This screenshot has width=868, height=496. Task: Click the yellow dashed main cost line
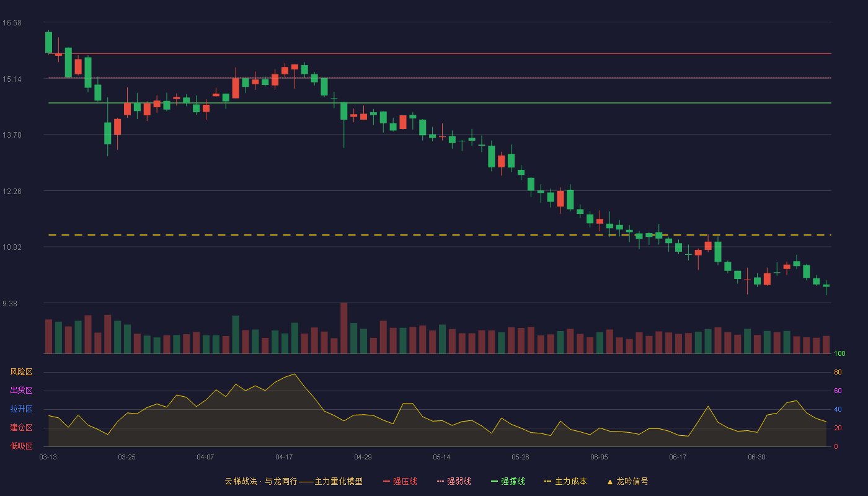point(440,235)
